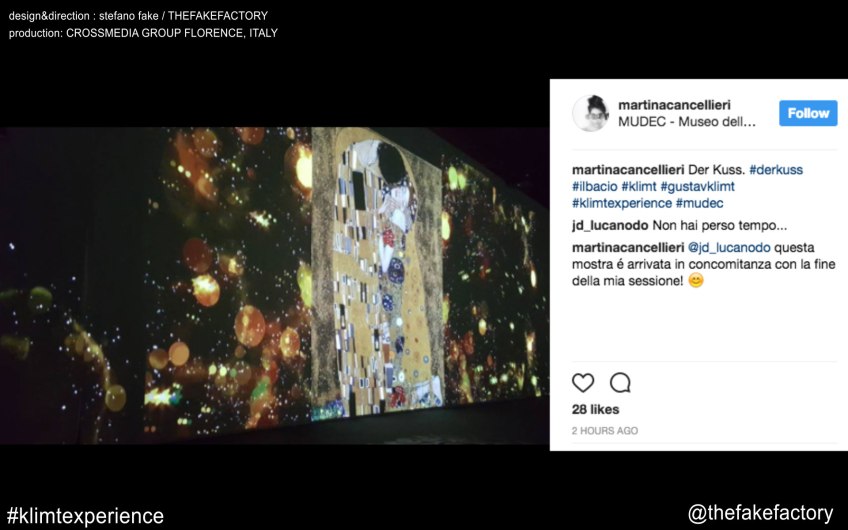
Task: Open the #derkuss hashtag
Action: click(776, 170)
